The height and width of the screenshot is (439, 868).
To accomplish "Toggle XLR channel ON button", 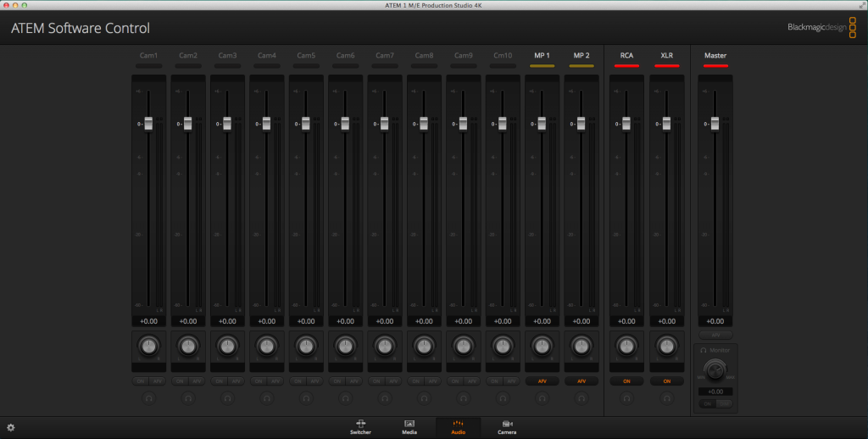I will point(666,381).
